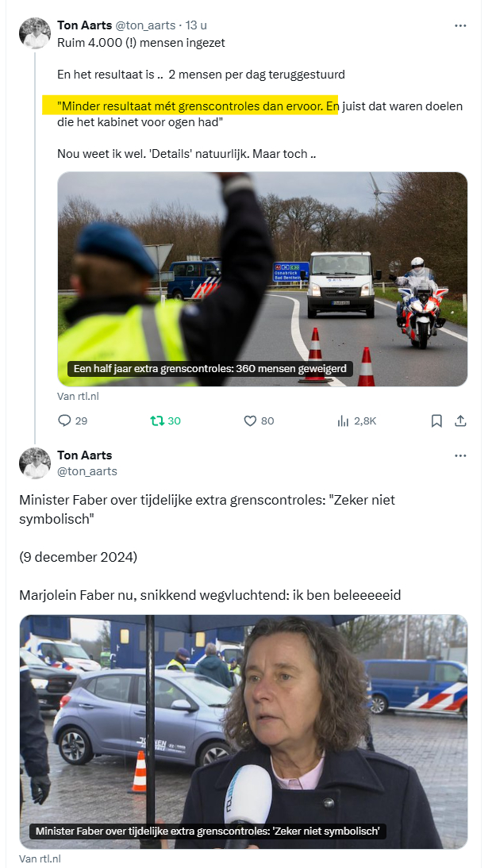
Task: Open the Minister Faber video card
Action: tap(244, 732)
